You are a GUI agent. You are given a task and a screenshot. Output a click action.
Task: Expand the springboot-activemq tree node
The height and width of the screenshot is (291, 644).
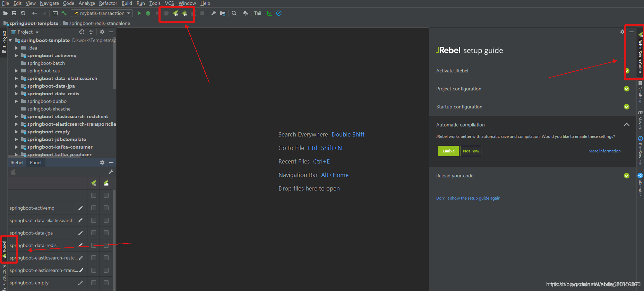(x=17, y=55)
